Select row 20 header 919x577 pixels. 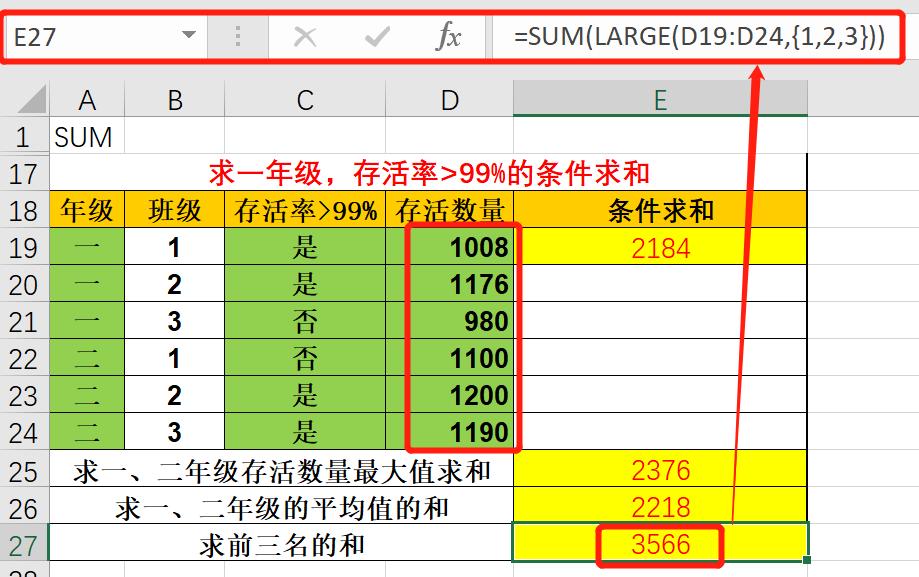(x=24, y=284)
